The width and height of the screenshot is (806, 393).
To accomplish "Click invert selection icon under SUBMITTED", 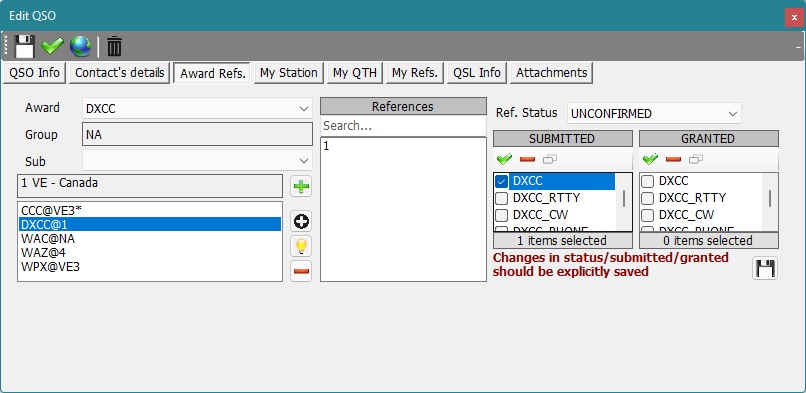I will tap(549, 159).
